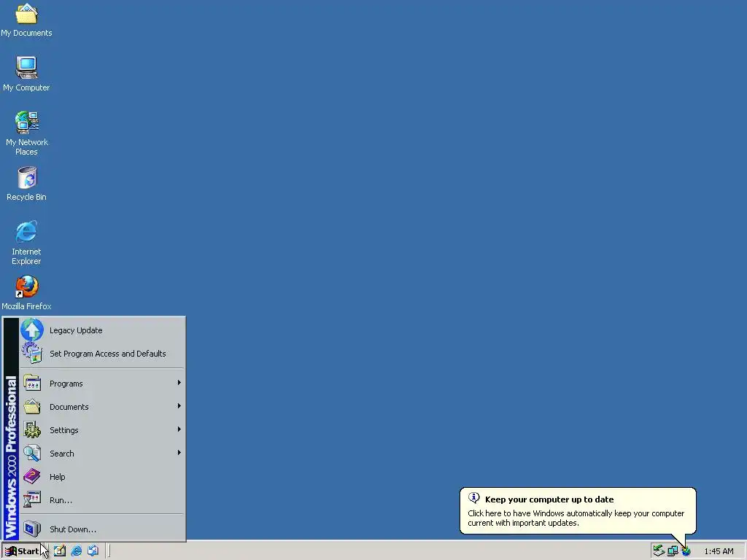Open the Search menu entry
Screen dimensions: 747x560
pos(102,454)
